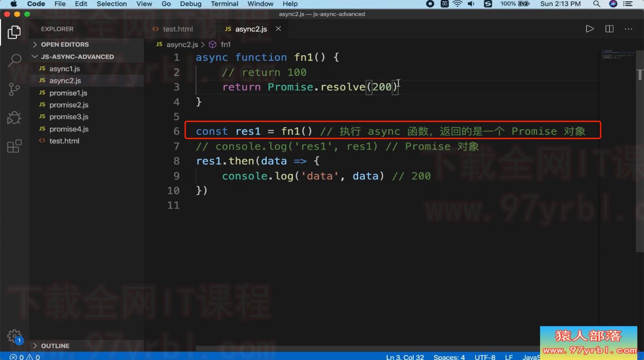Image resolution: width=644 pixels, height=360 pixels.
Task: Open the Selection menu
Action: pos(112,4)
